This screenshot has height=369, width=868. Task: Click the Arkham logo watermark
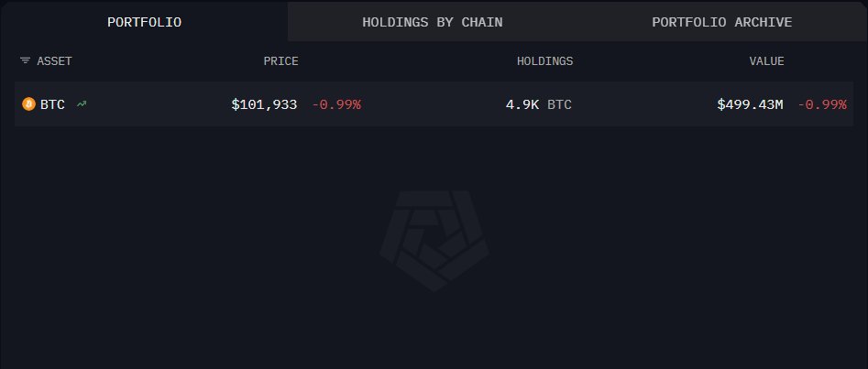(x=434, y=240)
